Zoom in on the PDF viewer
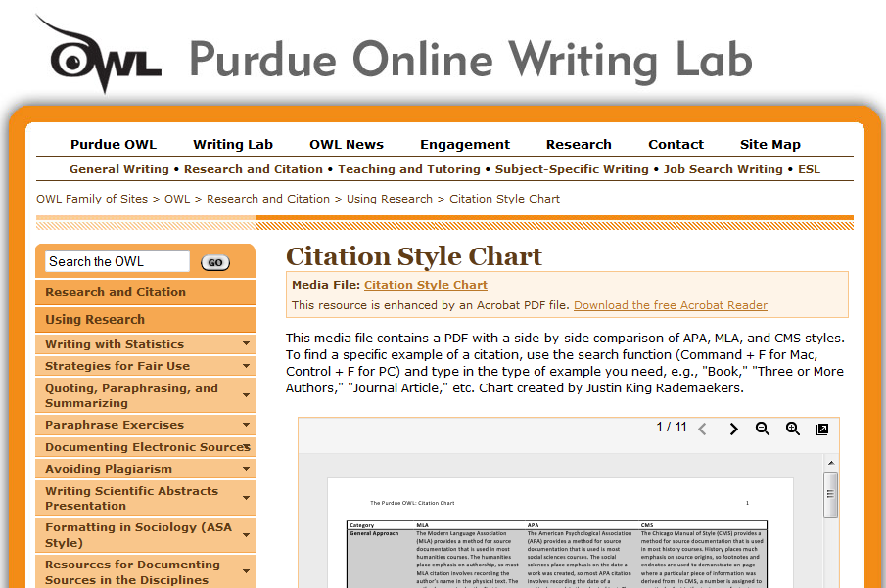This screenshot has width=886, height=588. 793,429
